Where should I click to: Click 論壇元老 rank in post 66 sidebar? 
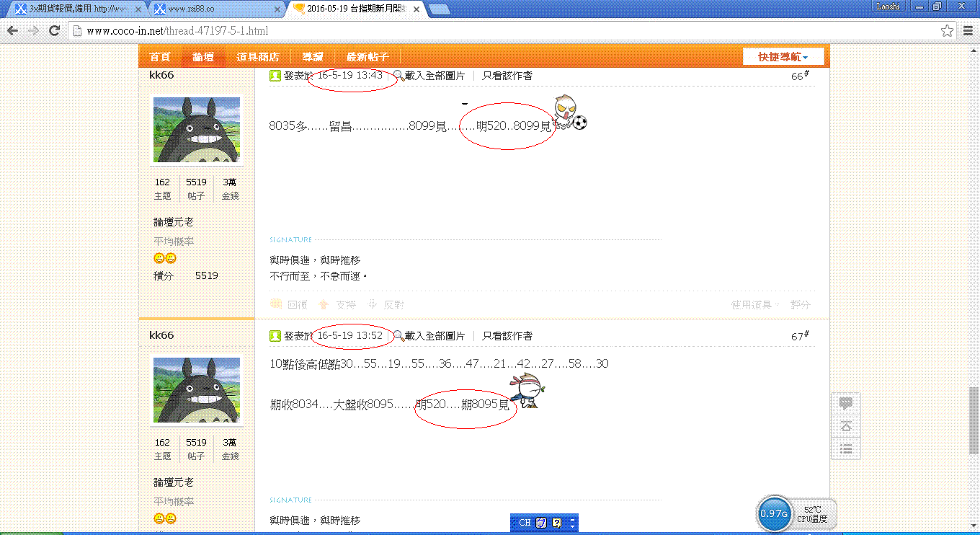tap(173, 221)
